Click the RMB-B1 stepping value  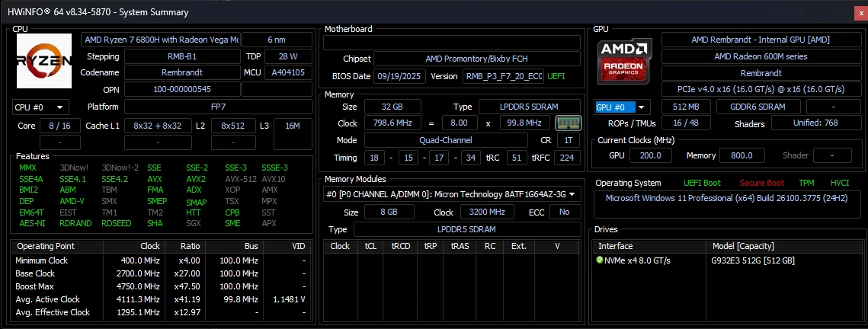pos(182,56)
